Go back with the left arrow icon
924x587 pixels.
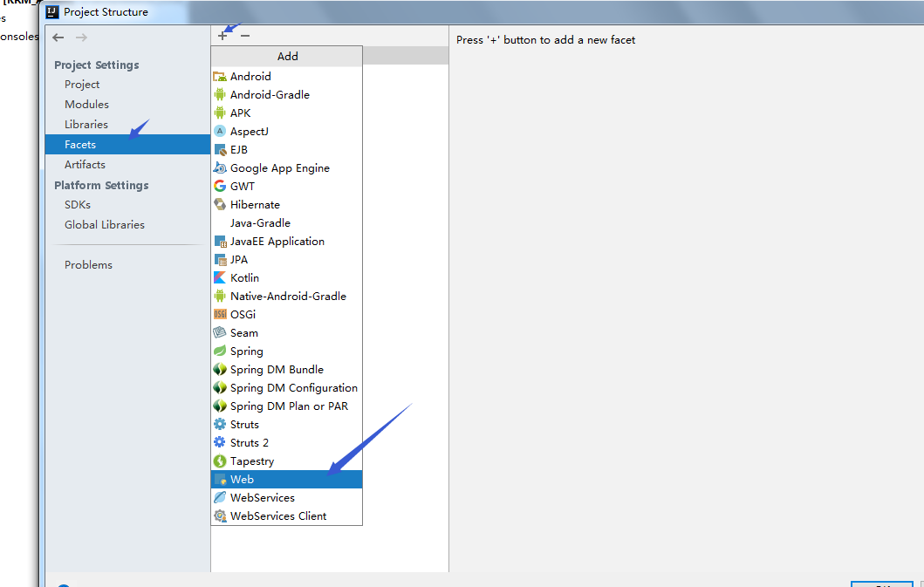(58, 38)
